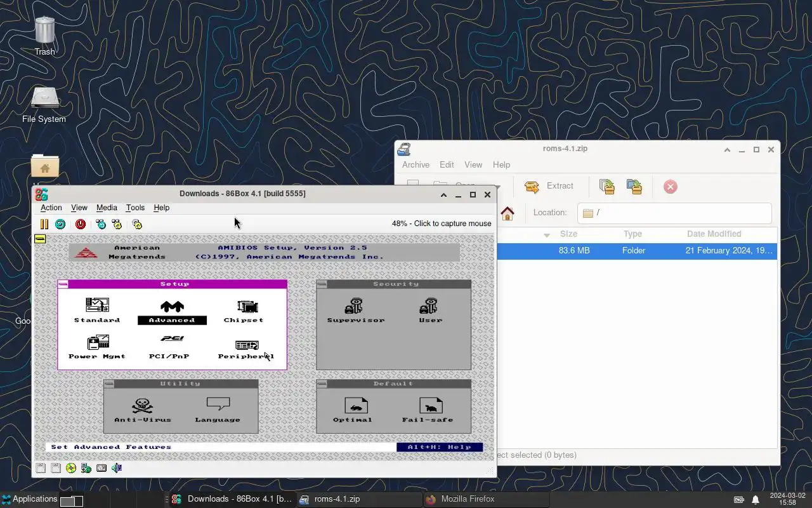
Task: Click Add files icon in archive manager
Action: click(607, 186)
